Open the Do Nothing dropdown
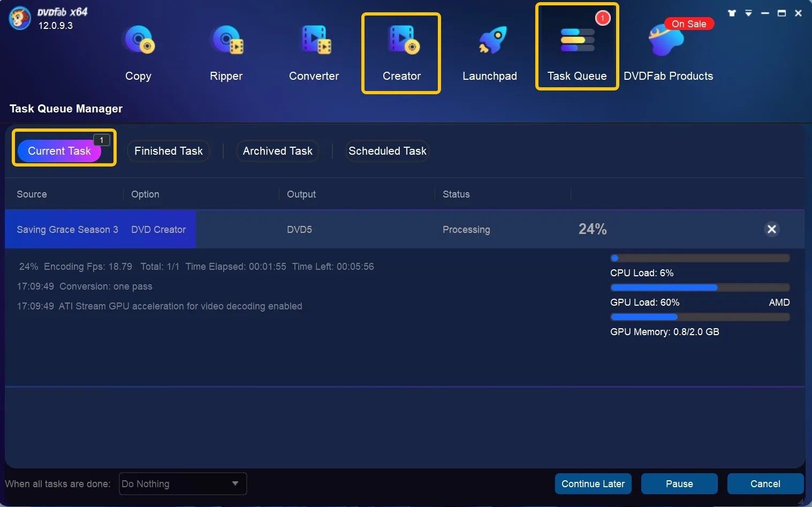 (x=183, y=484)
